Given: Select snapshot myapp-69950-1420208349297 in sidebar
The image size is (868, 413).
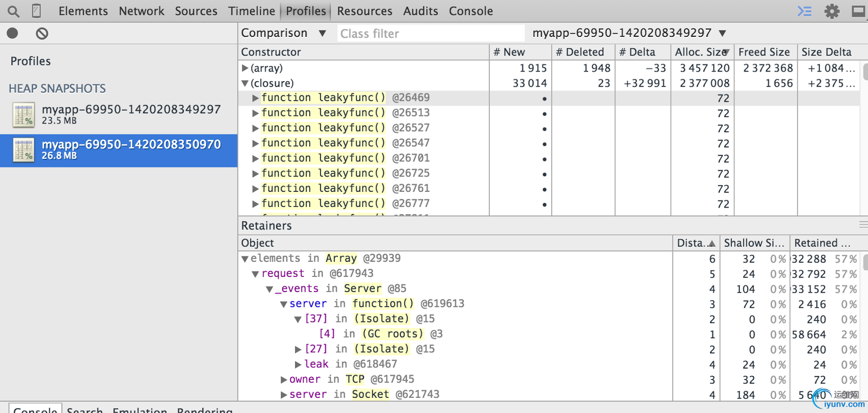Looking at the screenshot, I should tap(119, 114).
